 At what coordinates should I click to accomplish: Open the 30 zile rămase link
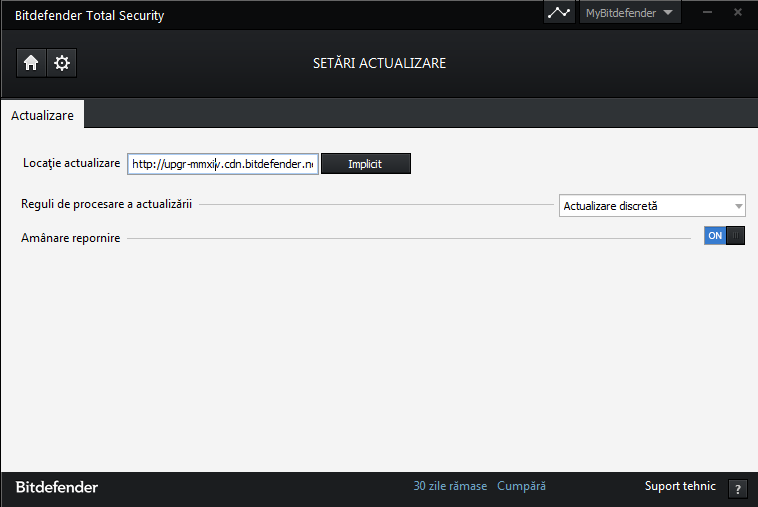(x=450, y=486)
